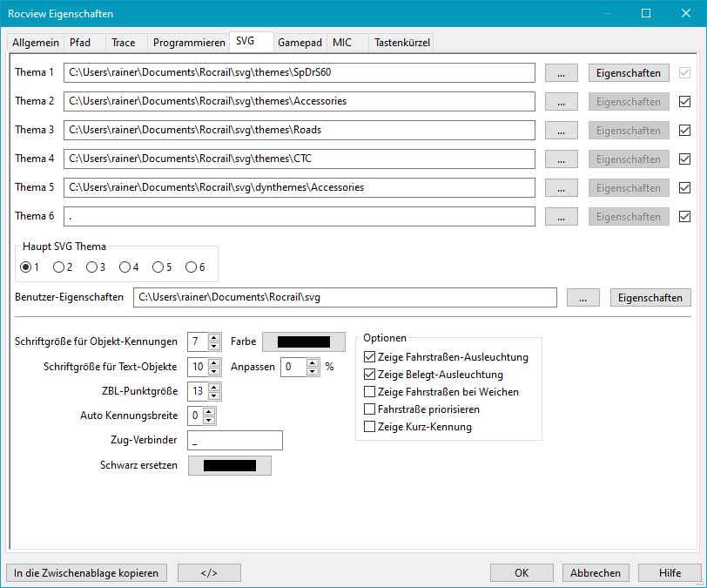Open Eigenschaften for Thema 1

pyautogui.click(x=629, y=73)
